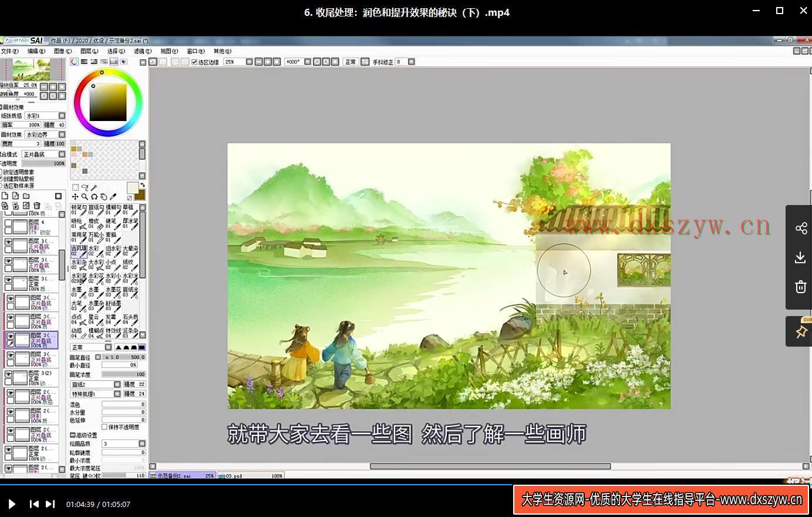Click the foreground color swatch
The height and width of the screenshot is (517, 812).
pos(133,188)
